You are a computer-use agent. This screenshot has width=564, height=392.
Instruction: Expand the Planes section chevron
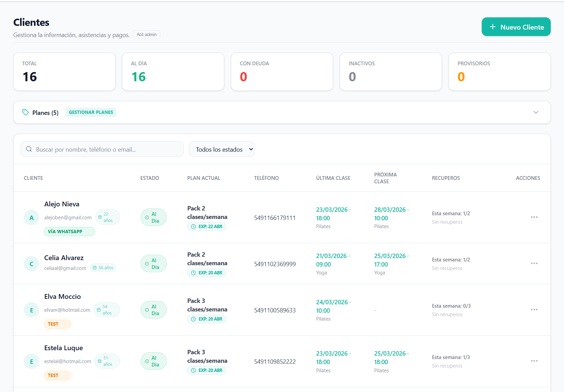(x=536, y=113)
